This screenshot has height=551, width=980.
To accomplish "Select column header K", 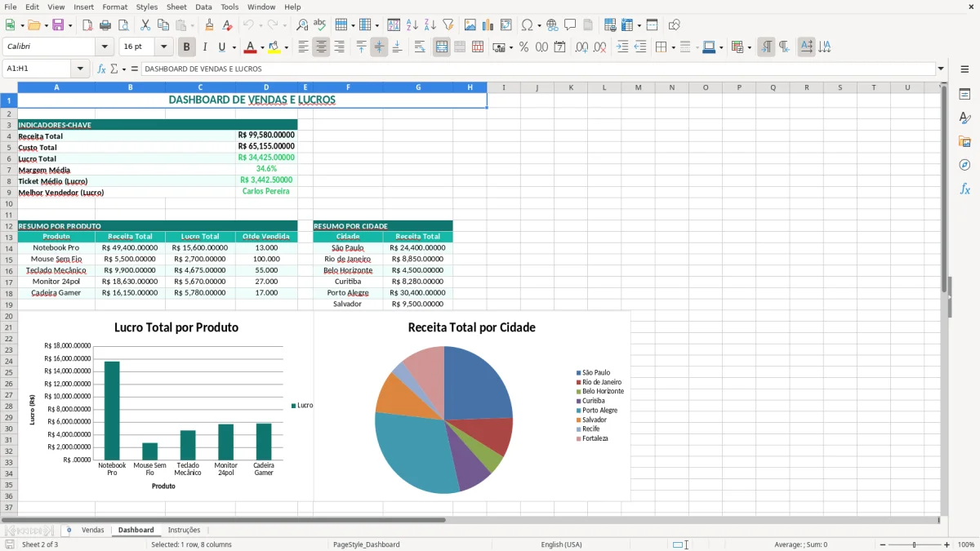I will tap(570, 87).
